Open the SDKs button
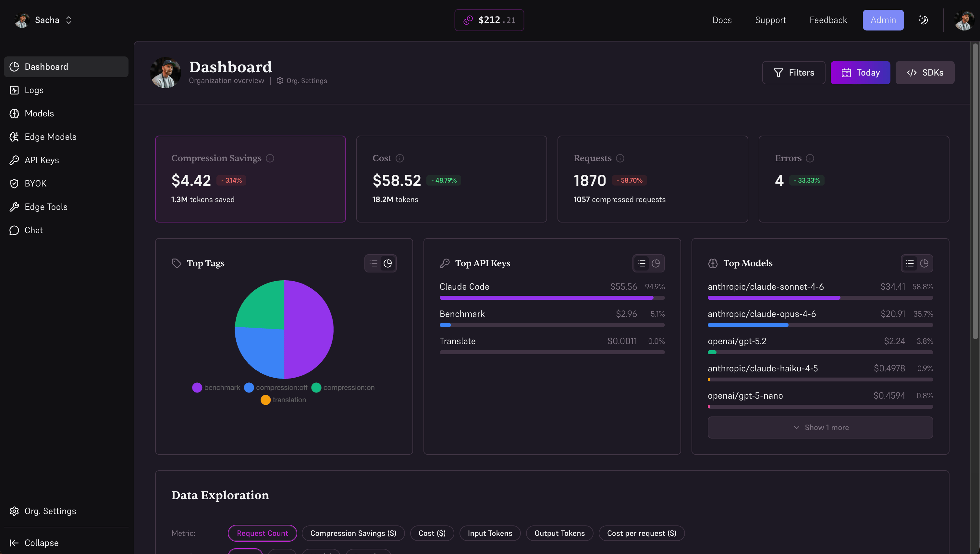The width and height of the screenshot is (980, 554). pyautogui.click(x=925, y=72)
